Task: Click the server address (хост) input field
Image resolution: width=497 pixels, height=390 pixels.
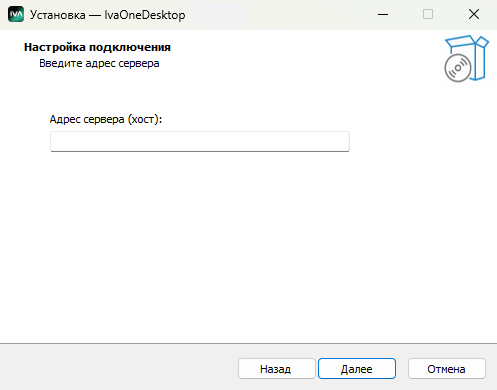Action: [200, 141]
